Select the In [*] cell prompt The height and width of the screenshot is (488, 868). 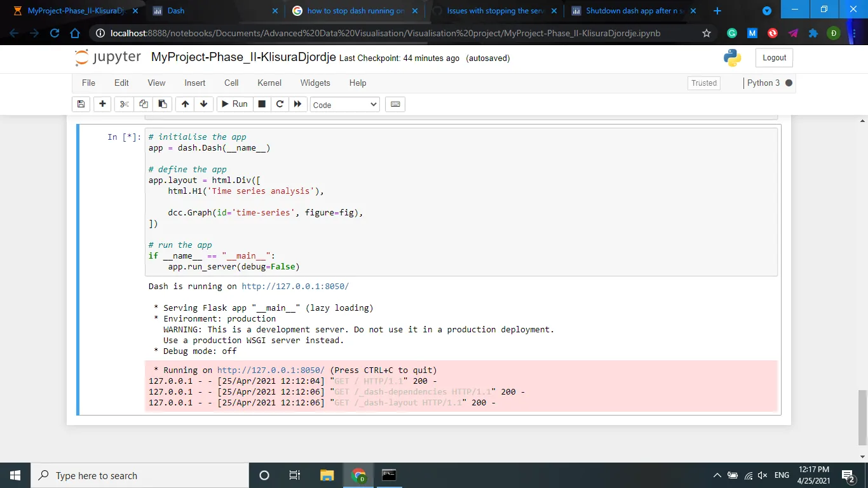(x=123, y=137)
